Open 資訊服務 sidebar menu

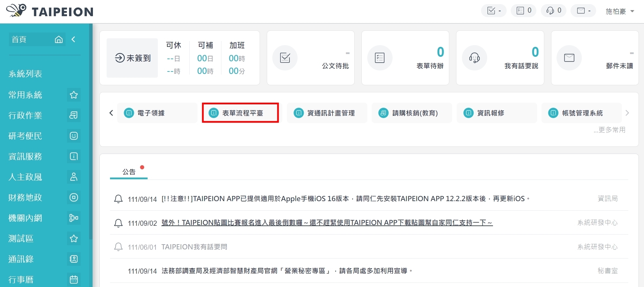click(25, 156)
